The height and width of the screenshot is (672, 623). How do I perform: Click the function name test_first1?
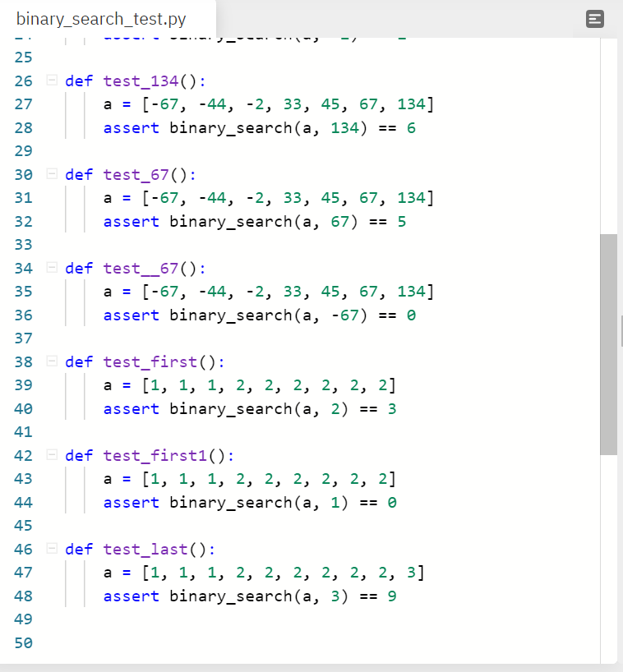point(155,456)
